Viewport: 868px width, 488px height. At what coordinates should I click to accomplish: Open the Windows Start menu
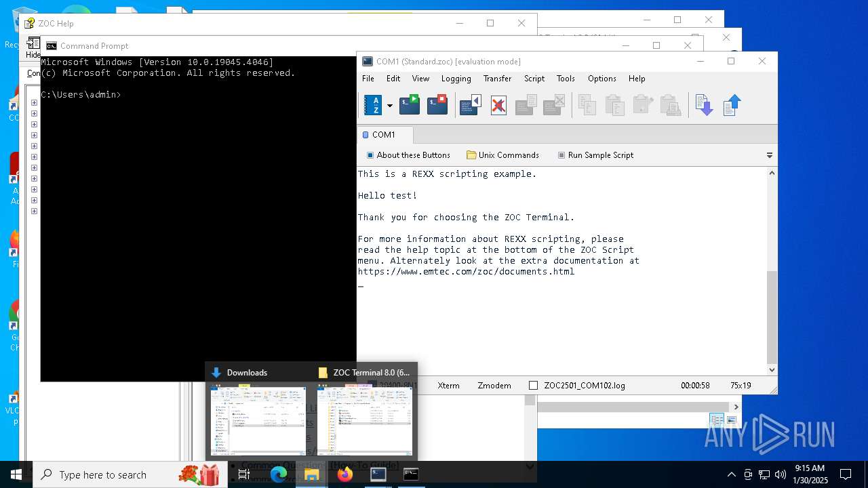click(16, 474)
